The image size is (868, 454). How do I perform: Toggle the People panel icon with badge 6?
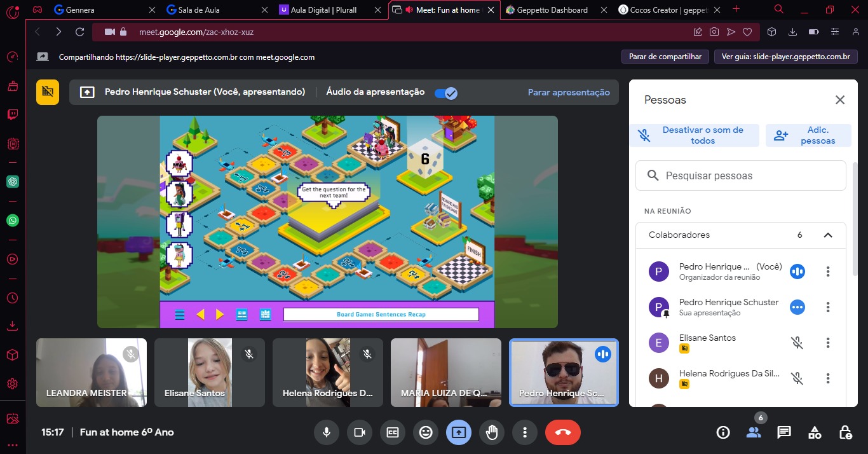coord(754,432)
